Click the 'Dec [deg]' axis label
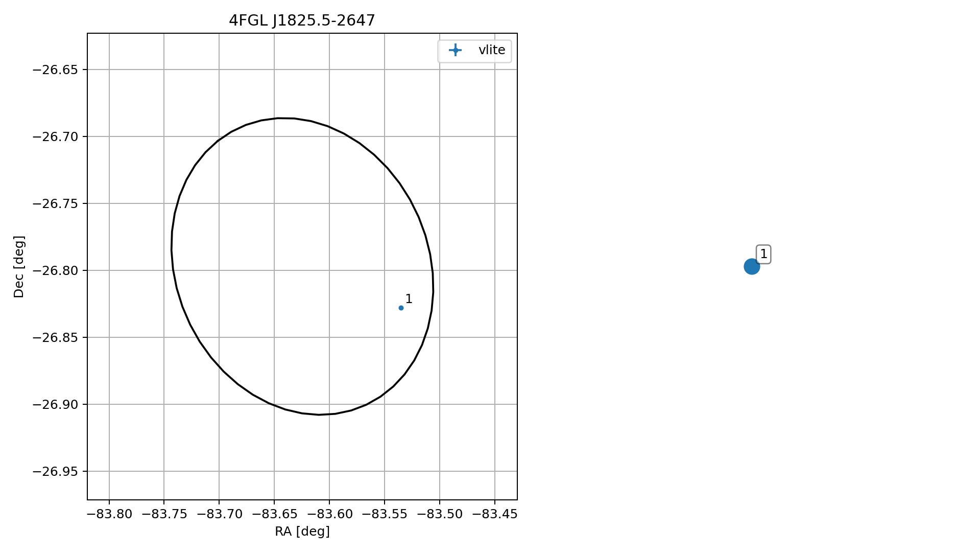The height and width of the screenshot is (552, 980). pyautogui.click(x=19, y=267)
